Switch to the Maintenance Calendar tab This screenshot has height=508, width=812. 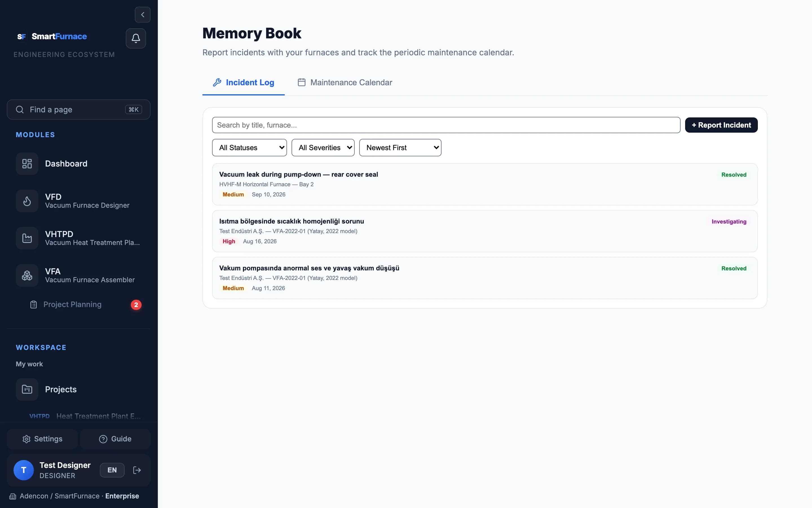(x=345, y=82)
